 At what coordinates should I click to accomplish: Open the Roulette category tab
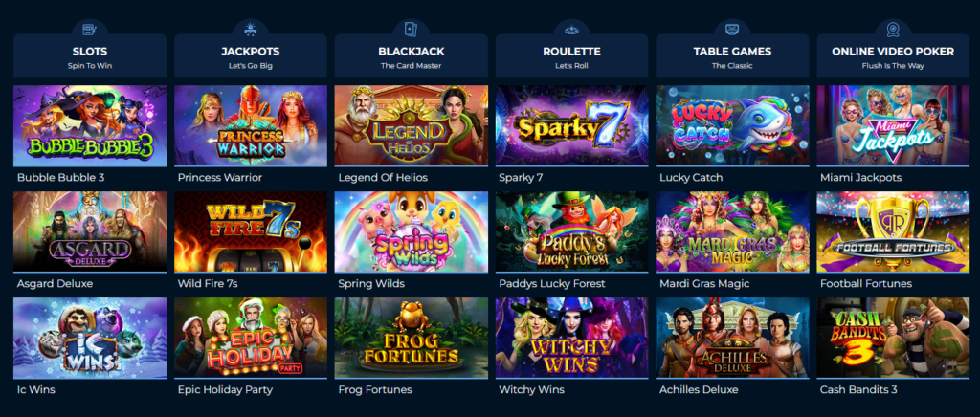(x=572, y=56)
